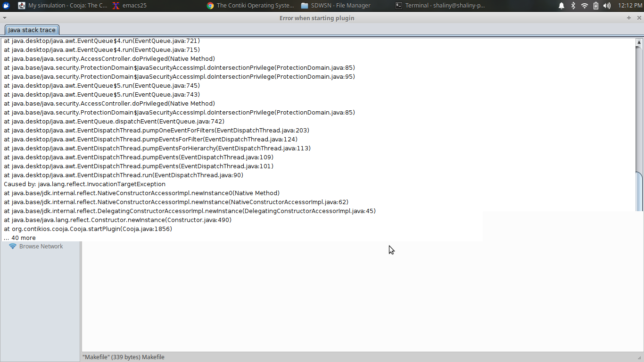Click the EventDispatchThread.run line
644x362 pixels.
point(124,175)
